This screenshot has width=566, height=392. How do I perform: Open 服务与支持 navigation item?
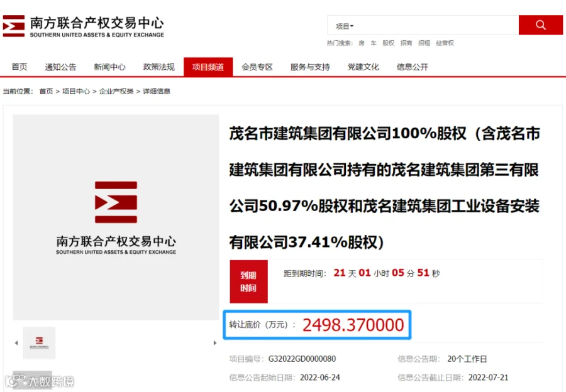point(310,67)
